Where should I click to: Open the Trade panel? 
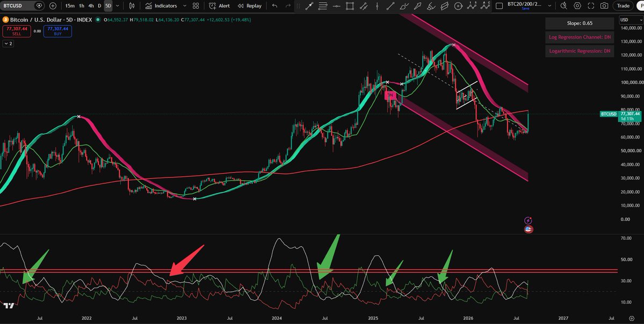[x=623, y=6]
